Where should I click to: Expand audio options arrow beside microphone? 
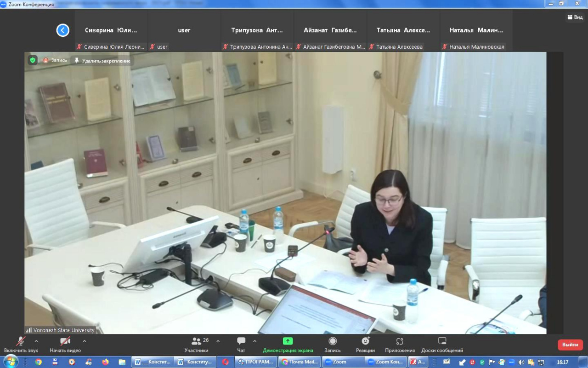36,341
